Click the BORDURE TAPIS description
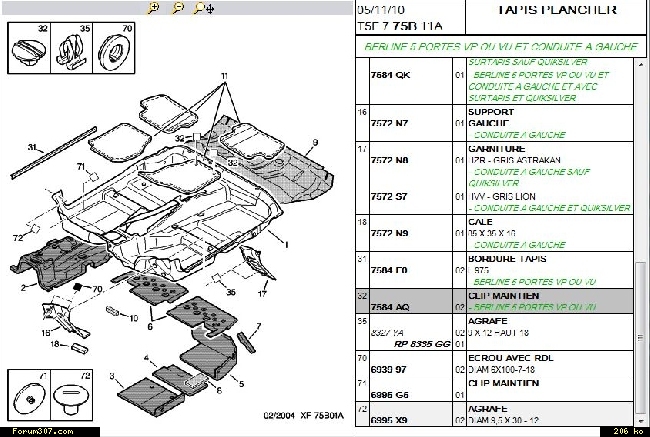 coord(507,259)
